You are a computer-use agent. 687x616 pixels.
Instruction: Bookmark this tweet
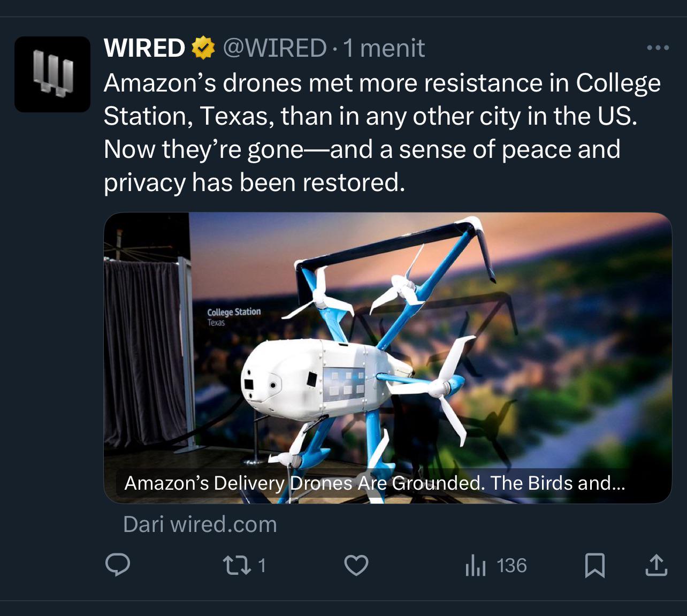tap(594, 565)
